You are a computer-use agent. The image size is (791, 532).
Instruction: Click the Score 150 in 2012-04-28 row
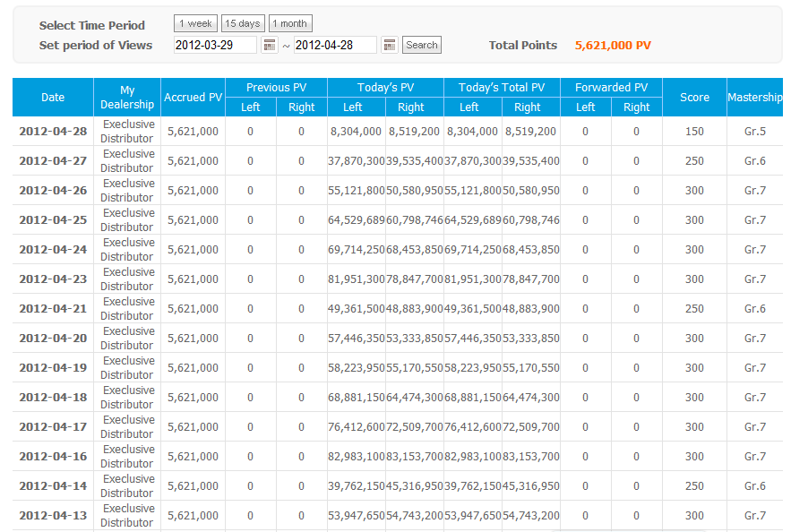click(694, 132)
